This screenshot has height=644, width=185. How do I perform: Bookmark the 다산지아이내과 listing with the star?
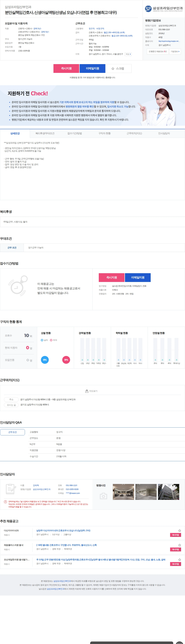(x=180, y=530)
